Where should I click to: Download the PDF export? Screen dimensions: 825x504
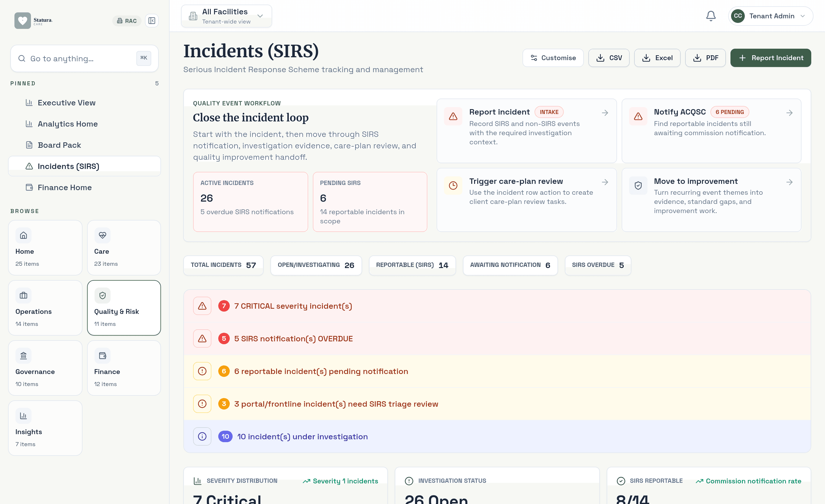pos(705,58)
